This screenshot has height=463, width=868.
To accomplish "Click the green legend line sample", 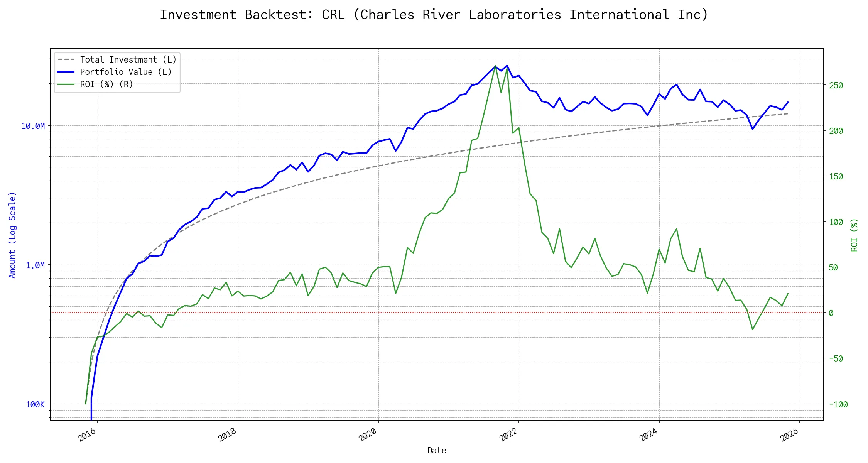I will 66,84.
